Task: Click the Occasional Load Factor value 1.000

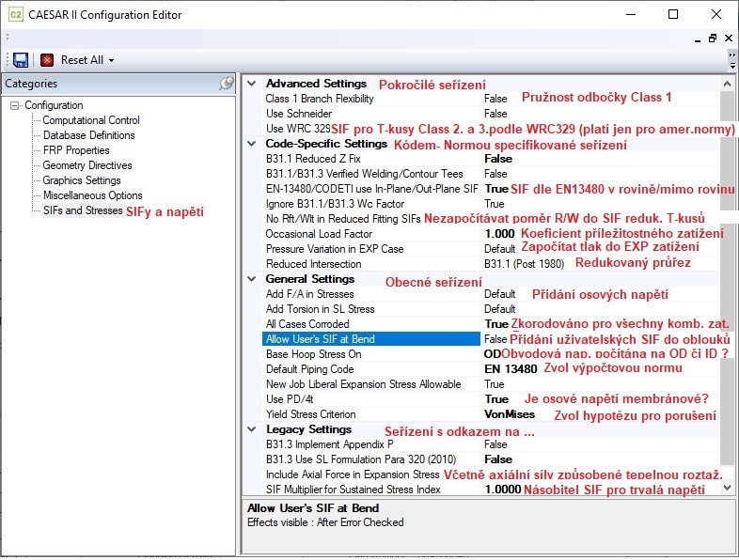Action: [499, 234]
